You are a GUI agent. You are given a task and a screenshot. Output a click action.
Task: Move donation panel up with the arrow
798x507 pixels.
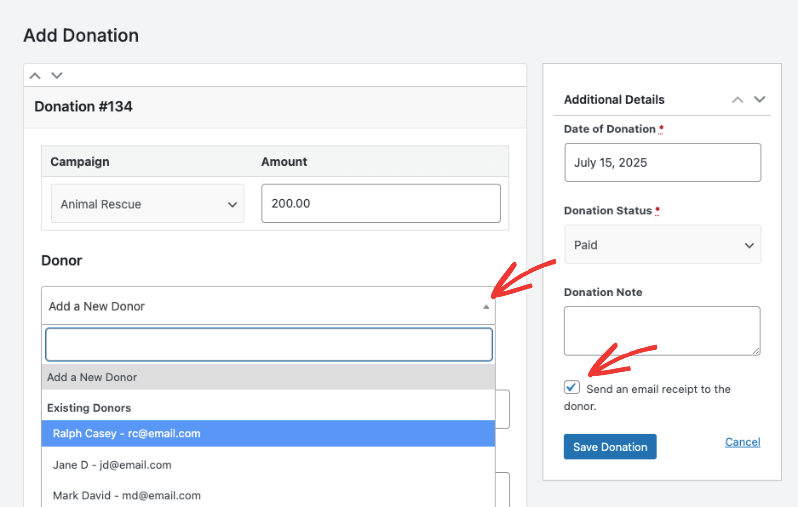tap(35, 76)
